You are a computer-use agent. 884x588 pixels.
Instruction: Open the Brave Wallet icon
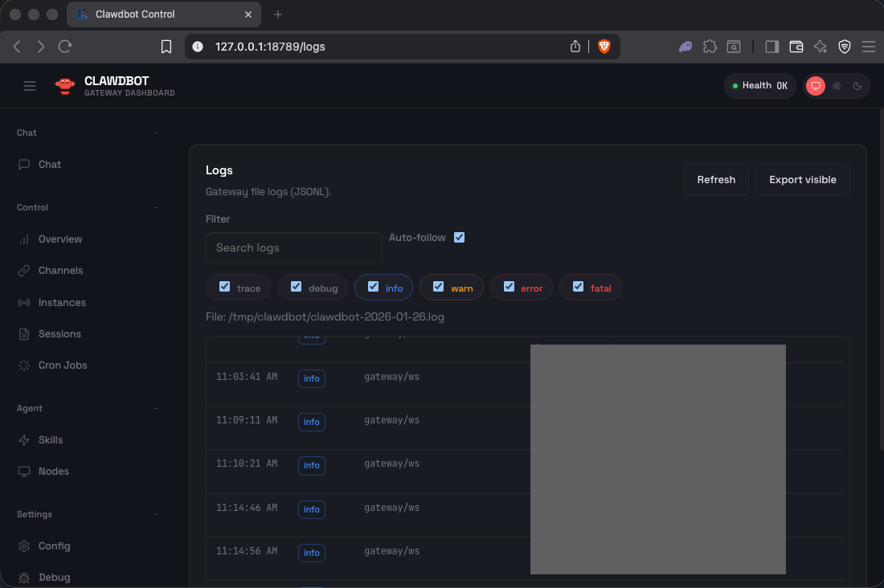[x=796, y=47]
